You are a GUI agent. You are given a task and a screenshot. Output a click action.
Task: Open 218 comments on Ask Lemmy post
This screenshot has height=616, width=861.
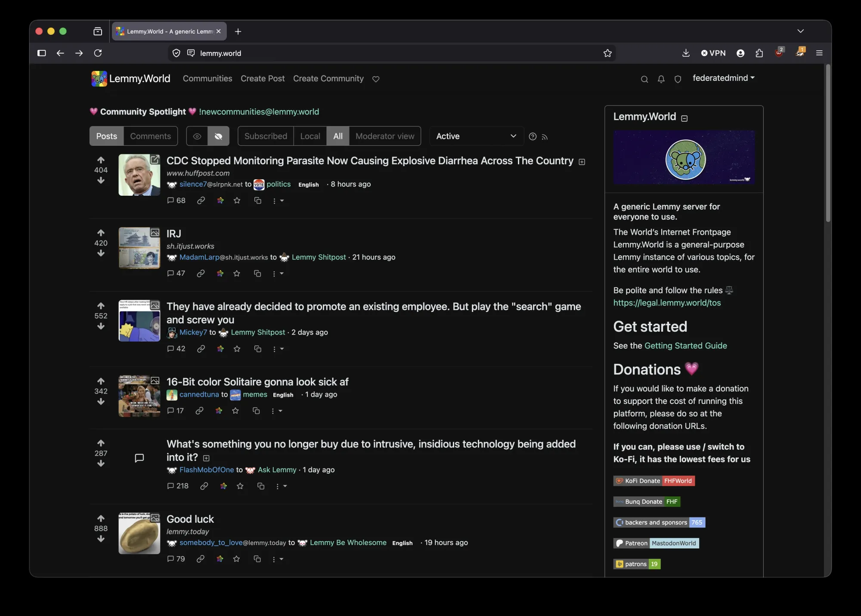[178, 486]
